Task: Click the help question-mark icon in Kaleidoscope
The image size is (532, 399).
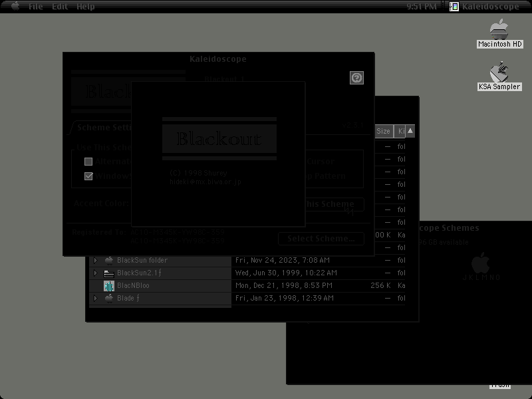Action: click(356, 78)
